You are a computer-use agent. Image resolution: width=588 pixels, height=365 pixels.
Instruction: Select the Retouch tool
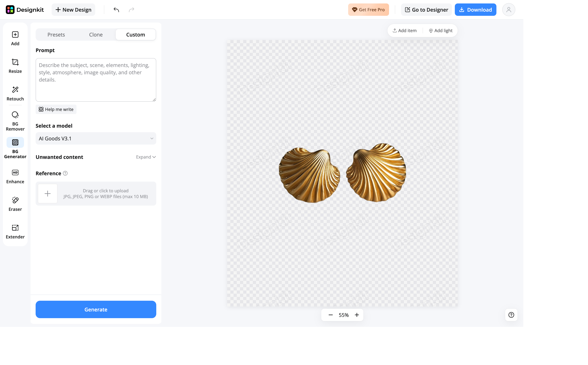15,93
